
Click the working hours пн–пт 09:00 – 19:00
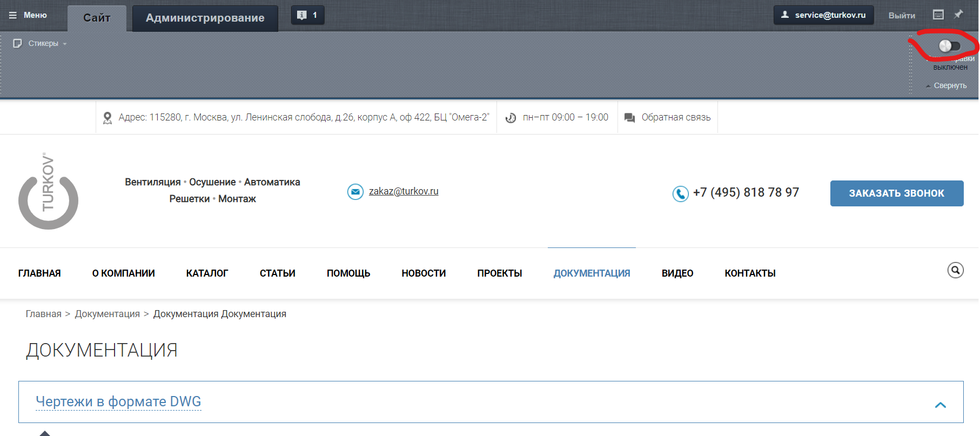[566, 117]
